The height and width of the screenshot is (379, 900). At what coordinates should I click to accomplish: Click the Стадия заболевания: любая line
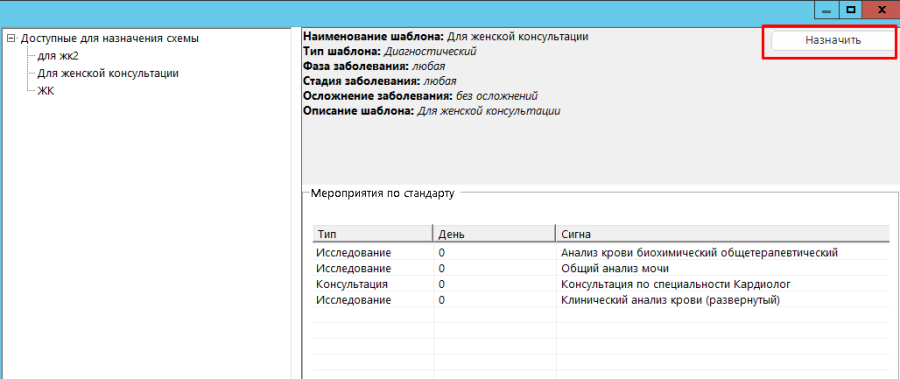click(380, 82)
